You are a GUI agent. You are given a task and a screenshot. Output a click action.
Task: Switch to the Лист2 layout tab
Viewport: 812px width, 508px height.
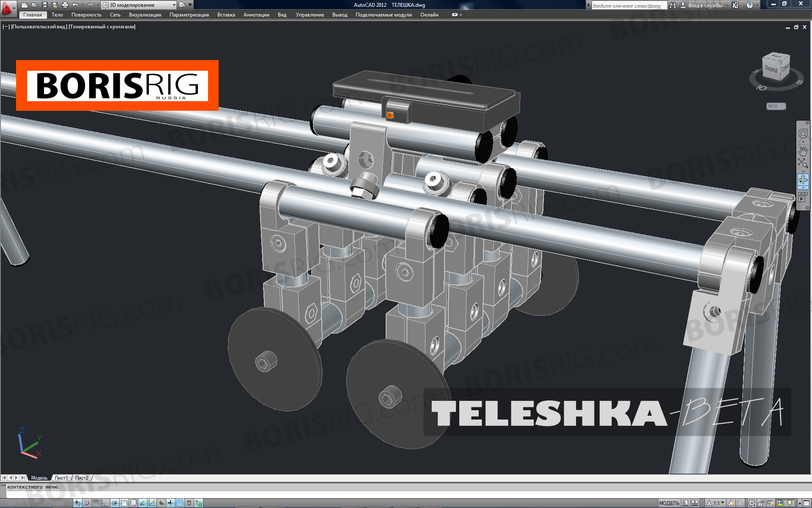coord(82,478)
